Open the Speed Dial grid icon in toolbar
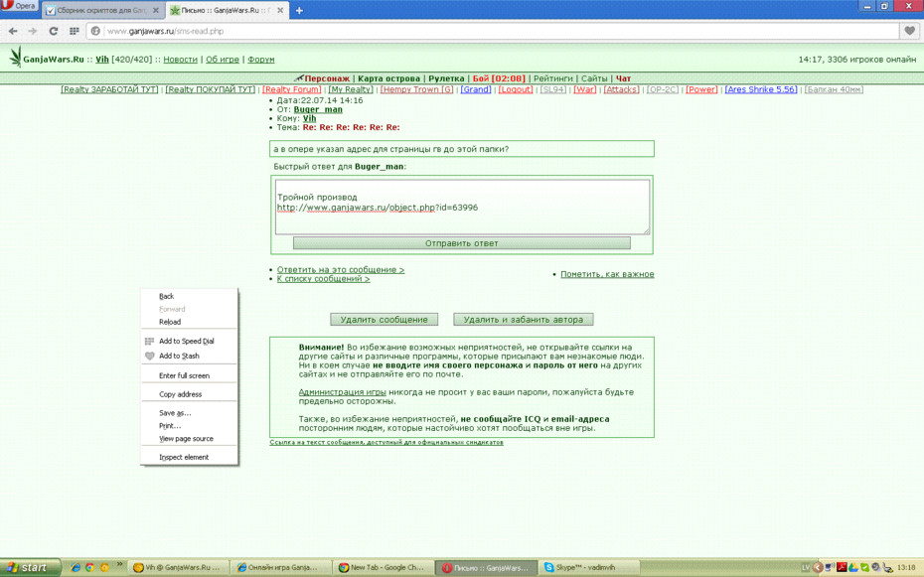The width and height of the screenshot is (924, 577). click(x=74, y=31)
